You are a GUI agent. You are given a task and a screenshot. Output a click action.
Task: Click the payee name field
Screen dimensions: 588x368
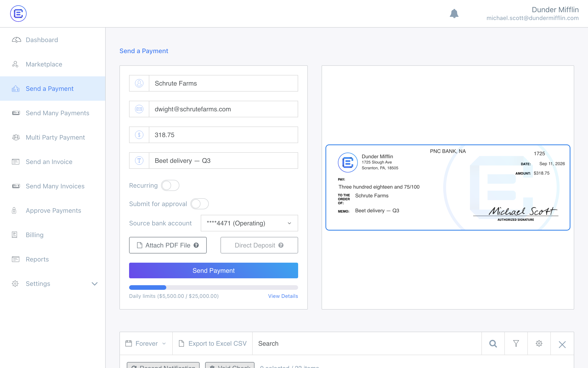pos(223,83)
